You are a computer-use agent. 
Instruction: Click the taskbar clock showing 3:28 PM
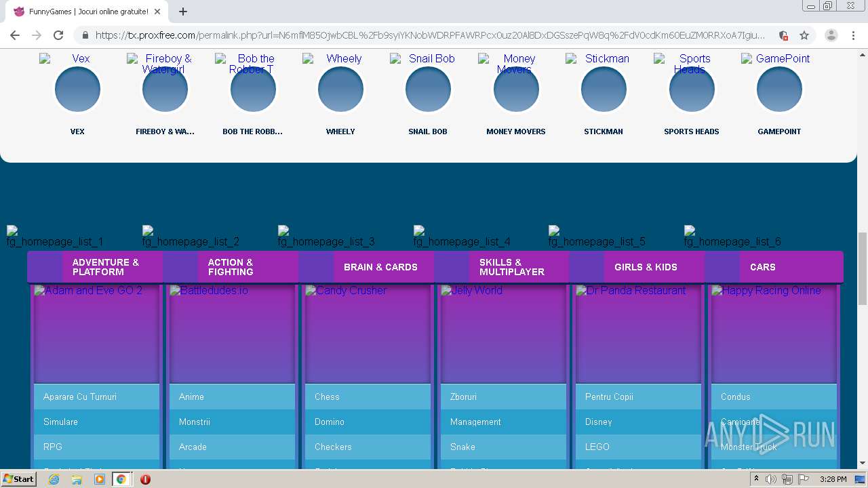(833, 479)
